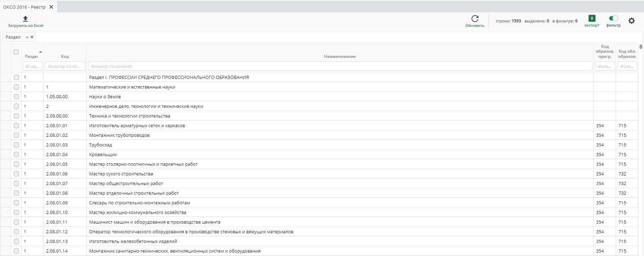Click the строки: 1593 counter
Image resolution: width=644 pixels, height=256 pixels.
click(508, 21)
